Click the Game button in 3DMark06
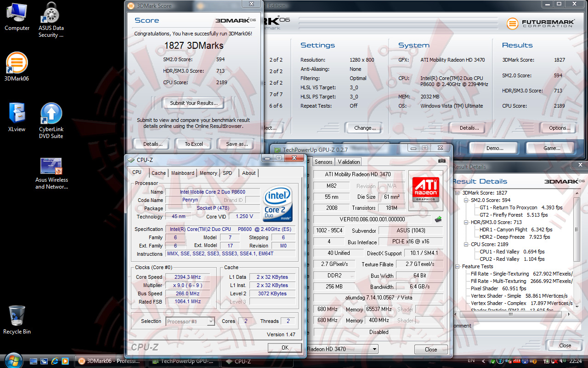Image resolution: width=588 pixels, height=368 pixels. click(x=552, y=148)
